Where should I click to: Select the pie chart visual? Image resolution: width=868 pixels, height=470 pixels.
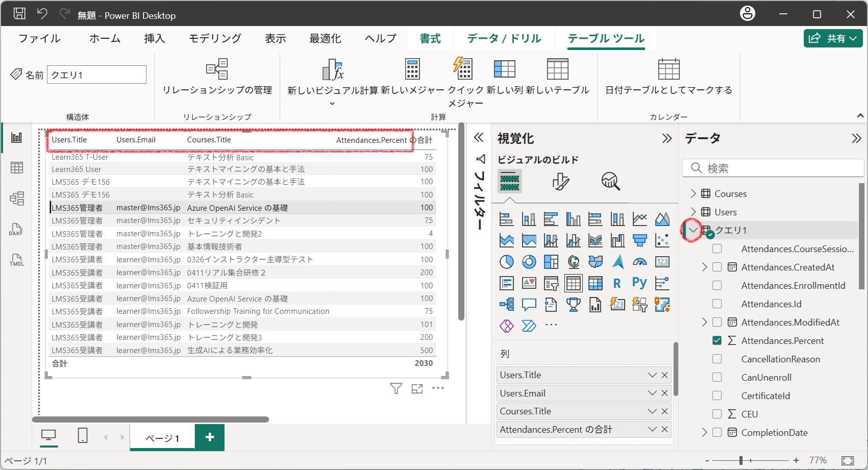(x=506, y=262)
